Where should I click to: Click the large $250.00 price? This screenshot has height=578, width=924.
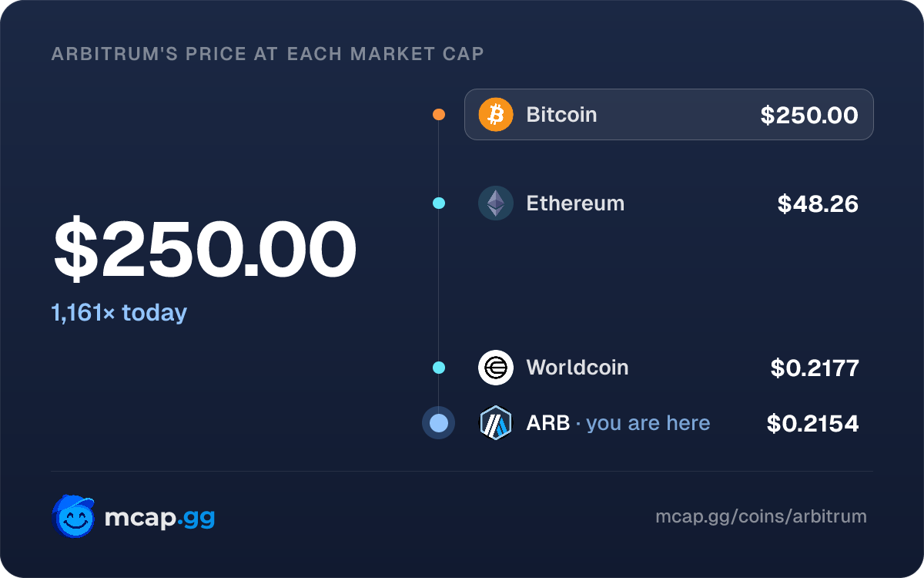pos(205,250)
